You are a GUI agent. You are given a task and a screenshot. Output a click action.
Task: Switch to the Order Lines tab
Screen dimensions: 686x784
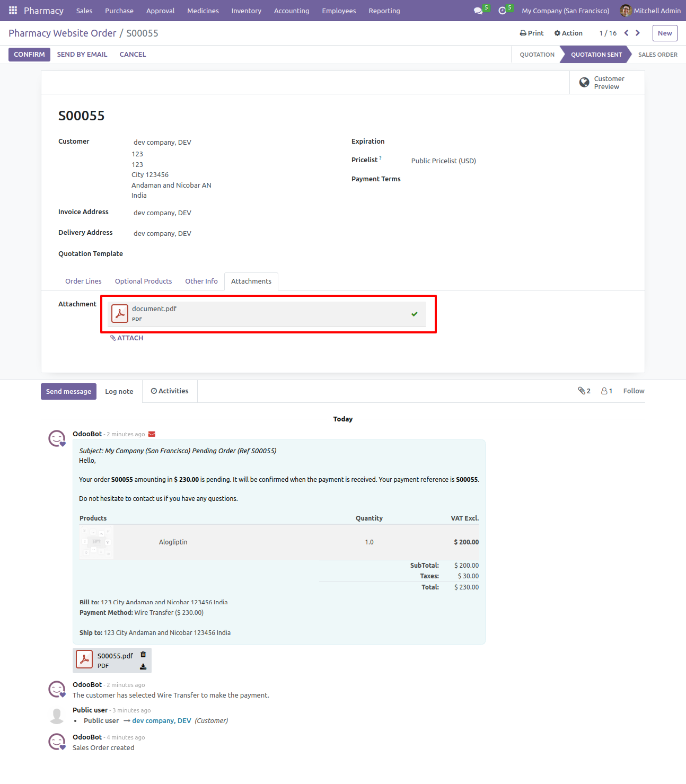[x=83, y=281]
